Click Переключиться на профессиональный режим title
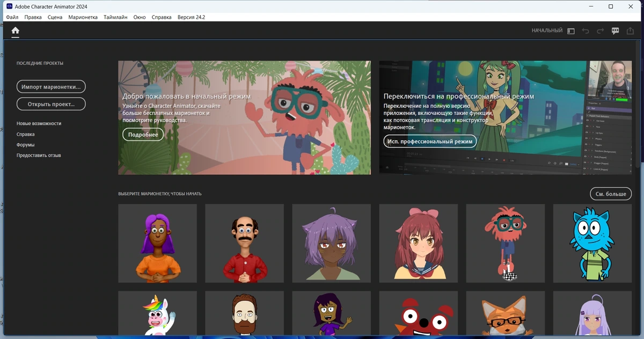Screen dimensions: 644x339 (459, 97)
